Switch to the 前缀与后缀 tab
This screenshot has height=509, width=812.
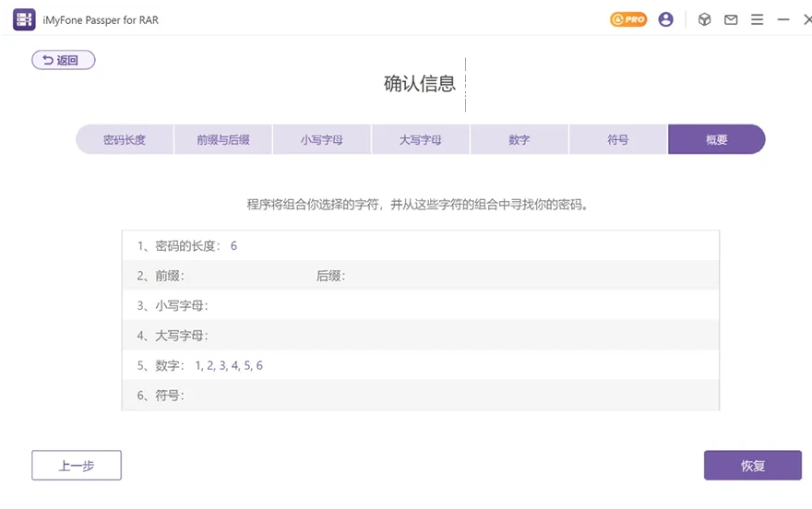222,140
